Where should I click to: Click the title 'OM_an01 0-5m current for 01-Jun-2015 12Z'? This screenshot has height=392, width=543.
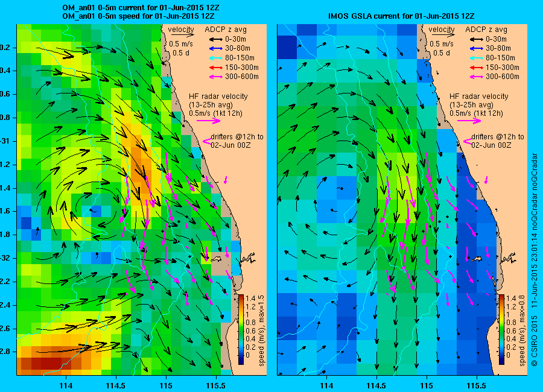pyautogui.click(x=141, y=8)
